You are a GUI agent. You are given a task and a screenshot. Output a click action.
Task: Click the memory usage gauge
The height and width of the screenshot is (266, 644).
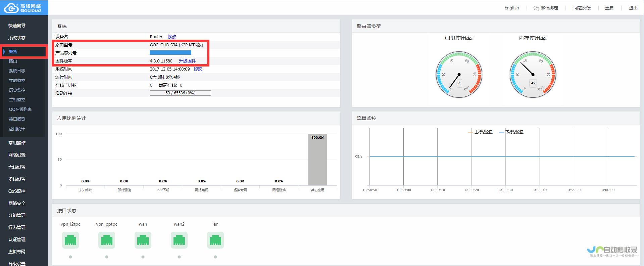(x=533, y=75)
